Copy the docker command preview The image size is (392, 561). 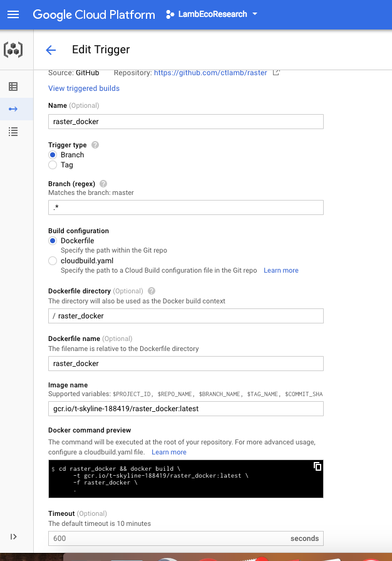point(317,466)
